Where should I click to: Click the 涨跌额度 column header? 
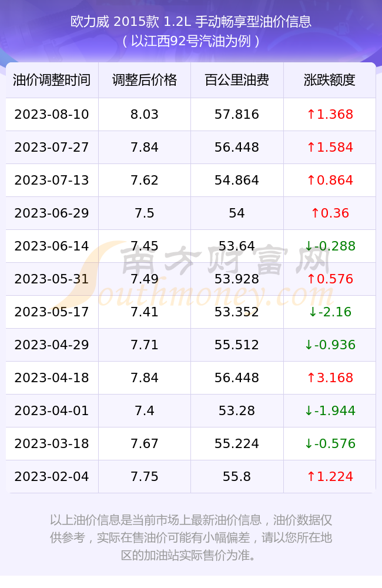[x=330, y=80]
